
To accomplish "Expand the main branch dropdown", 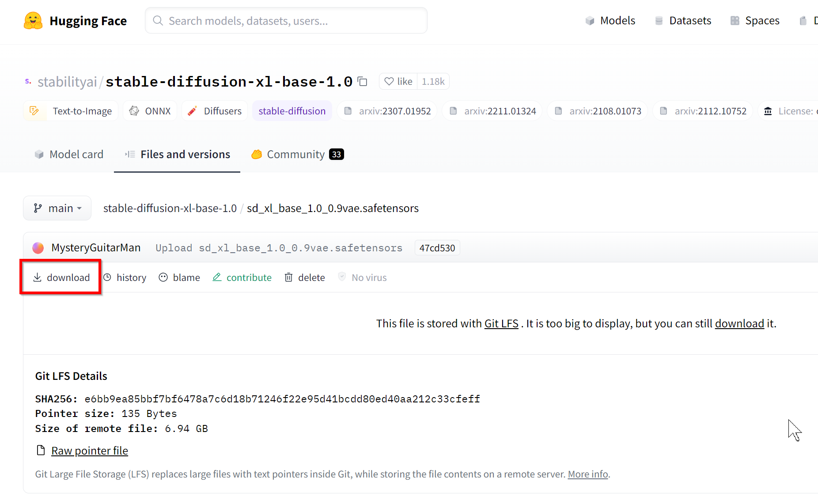I will 57,208.
